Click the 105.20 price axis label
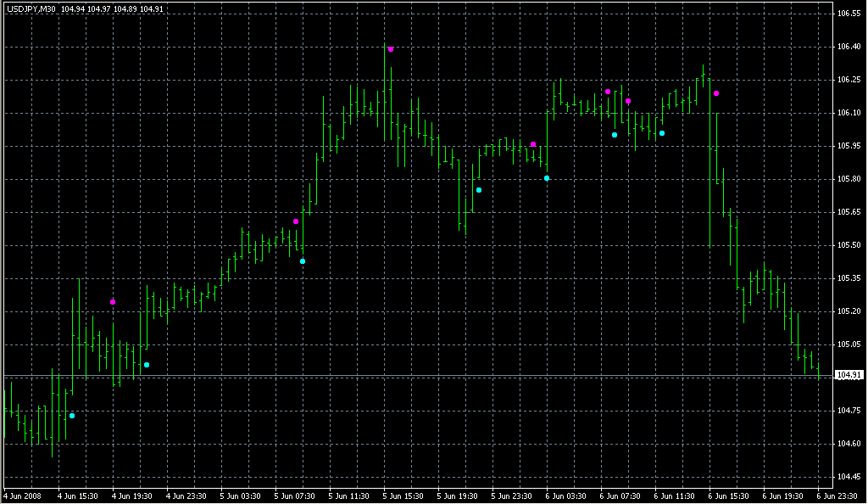 849,311
